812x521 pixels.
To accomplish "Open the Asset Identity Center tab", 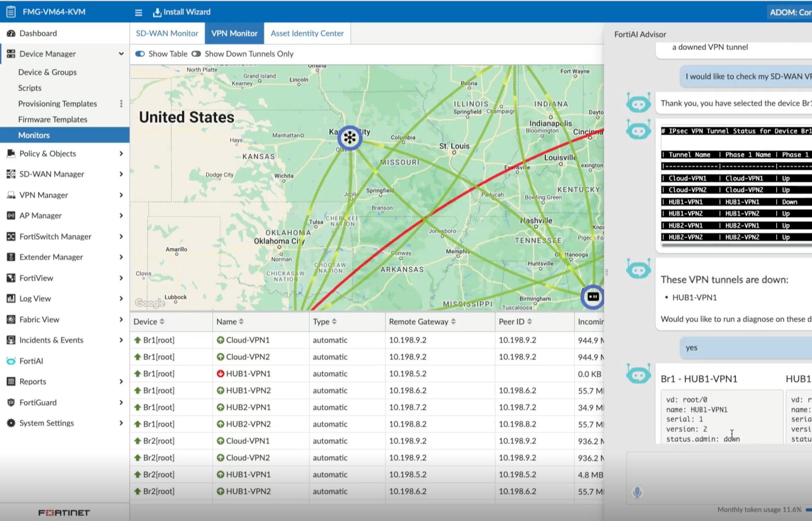I will point(307,33).
